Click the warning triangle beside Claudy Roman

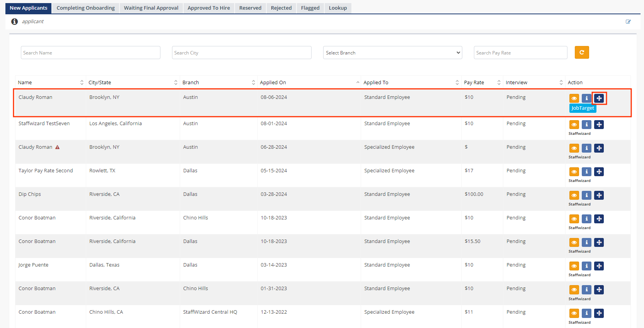click(57, 147)
